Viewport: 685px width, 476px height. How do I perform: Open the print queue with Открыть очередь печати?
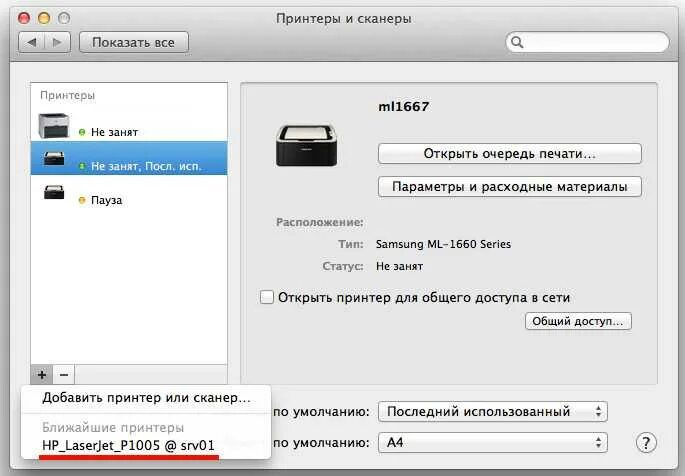point(510,154)
